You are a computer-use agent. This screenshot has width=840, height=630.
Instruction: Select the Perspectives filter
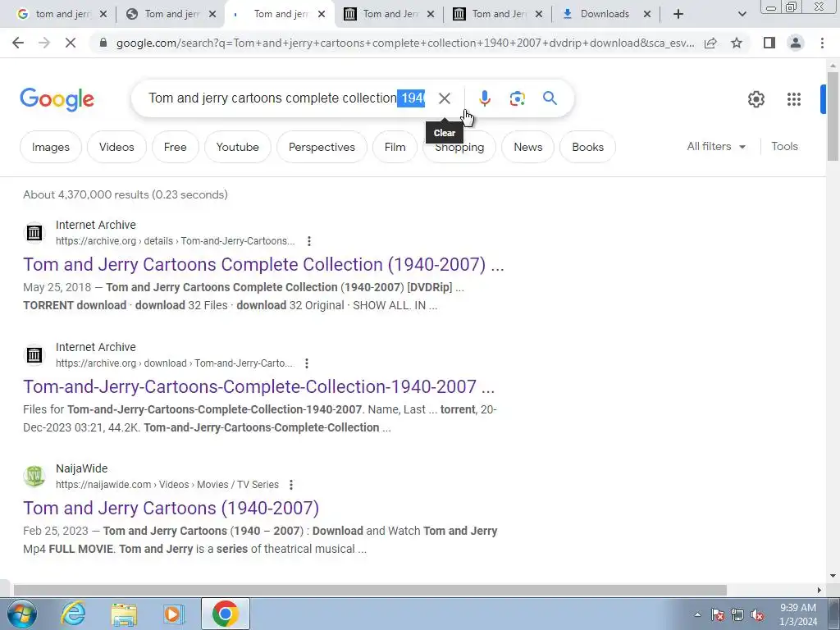pos(322,147)
